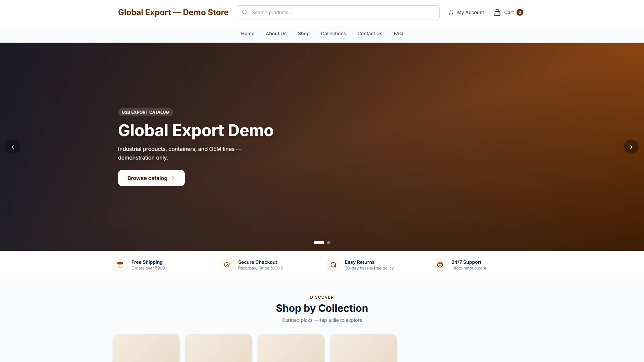Open My Account link
The image size is (644, 362).
[466, 12]
